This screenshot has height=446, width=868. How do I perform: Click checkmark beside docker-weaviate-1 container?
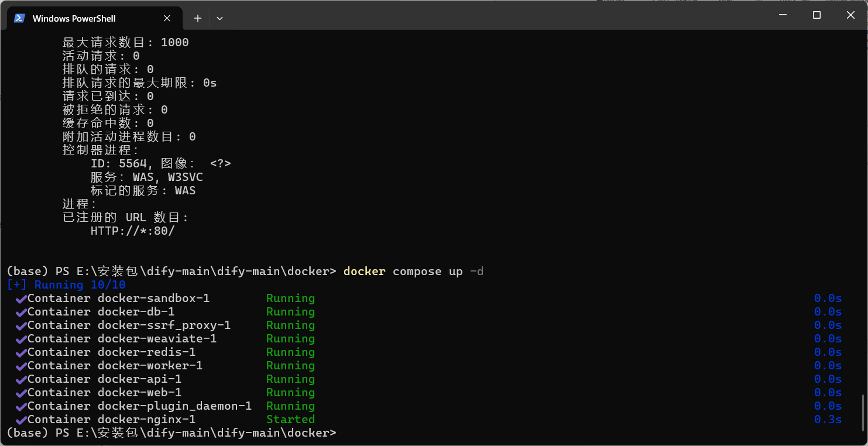(x=21, y=339)
